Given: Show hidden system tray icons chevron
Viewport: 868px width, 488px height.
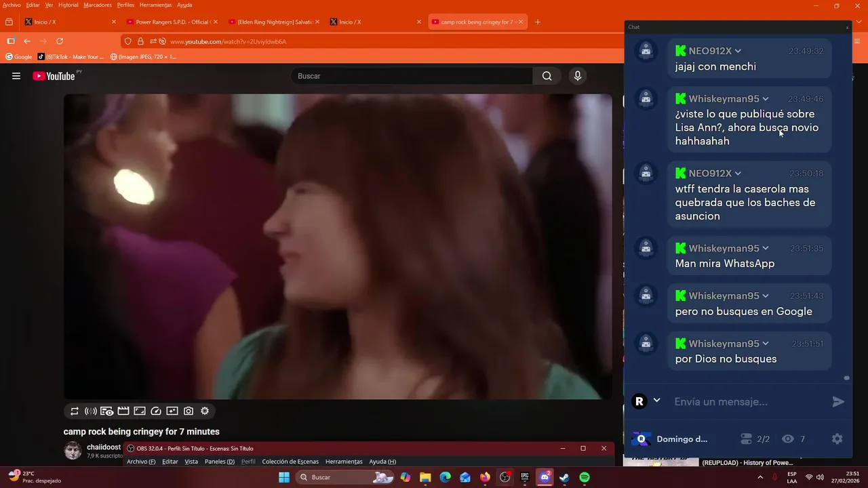Looking at the screenshot, I should tap(760, 477).
